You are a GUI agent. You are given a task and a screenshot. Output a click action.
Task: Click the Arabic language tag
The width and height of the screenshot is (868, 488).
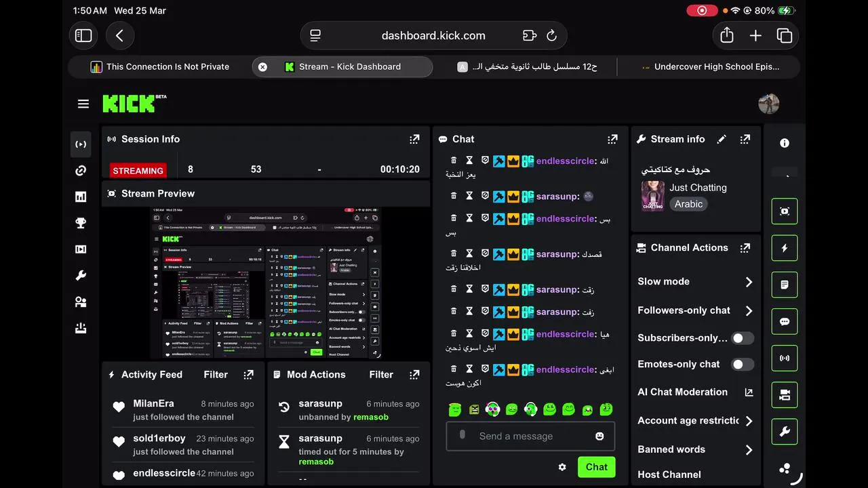click(688, 204)
